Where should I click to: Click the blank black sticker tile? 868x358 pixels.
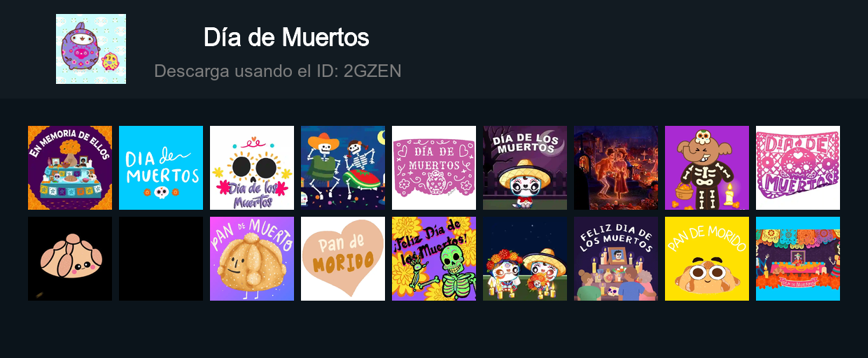click(161, 259)
